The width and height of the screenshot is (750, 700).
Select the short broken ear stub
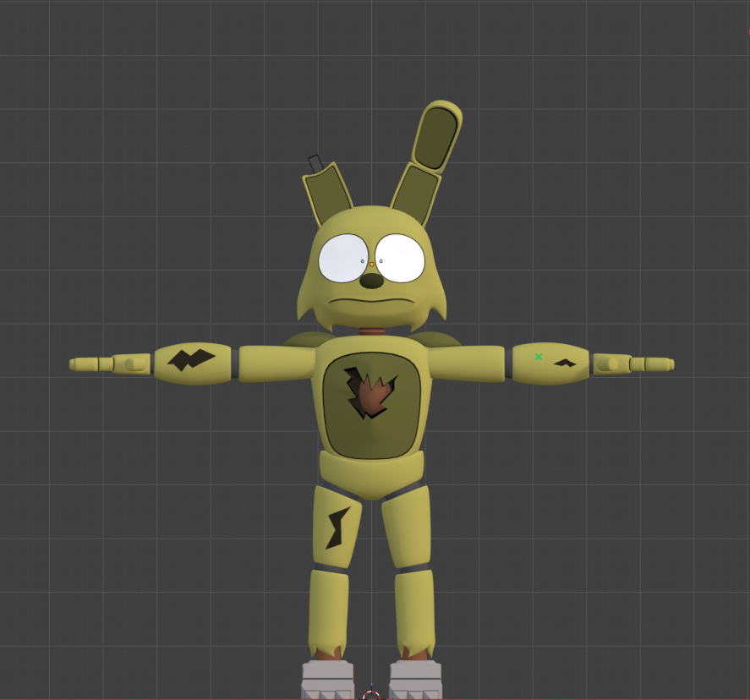tap(327, 194)
